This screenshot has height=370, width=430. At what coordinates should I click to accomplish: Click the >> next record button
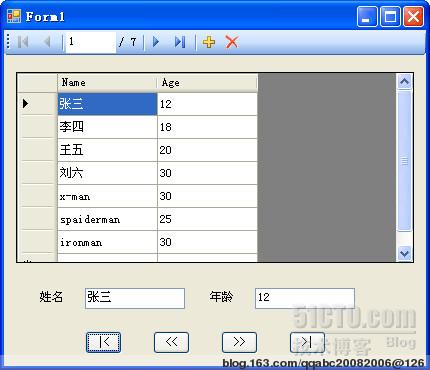(239, 342)
